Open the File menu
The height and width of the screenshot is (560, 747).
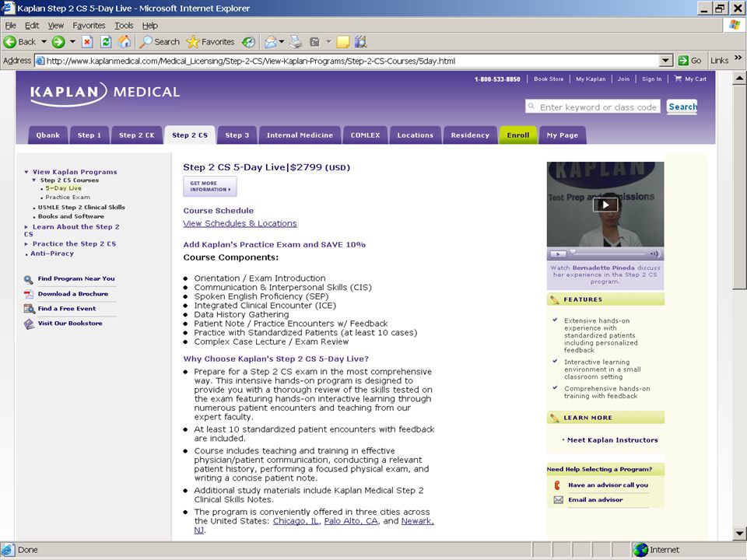point(10,26)
